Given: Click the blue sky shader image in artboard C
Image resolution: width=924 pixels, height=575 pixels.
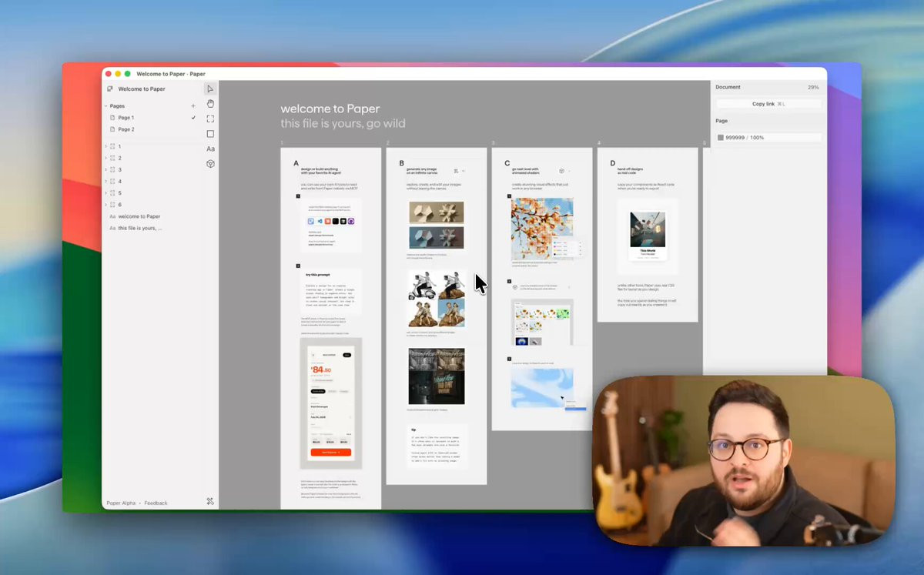Looking at the screenshot, I should (x=542, y=388).
